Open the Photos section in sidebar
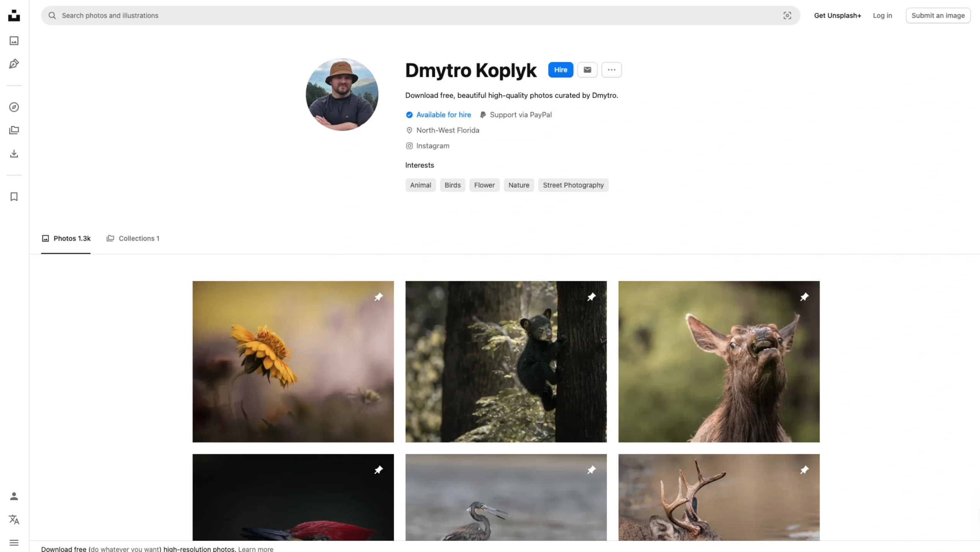The height and width of the screenshot is (552, 980). [x=14, y=41]
